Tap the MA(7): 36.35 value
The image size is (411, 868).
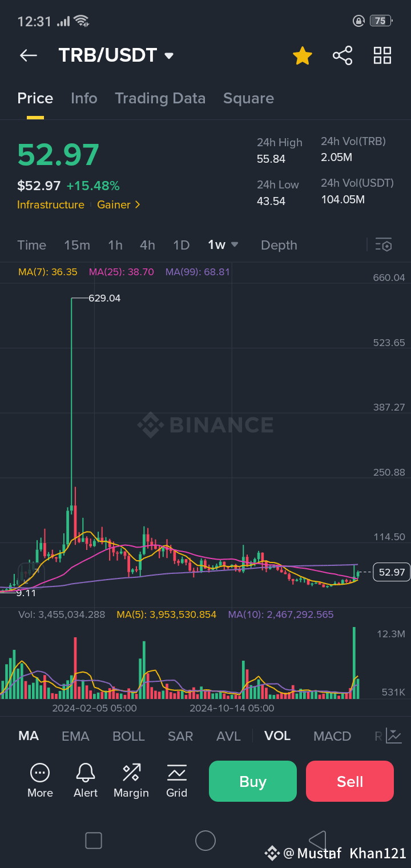48,272
